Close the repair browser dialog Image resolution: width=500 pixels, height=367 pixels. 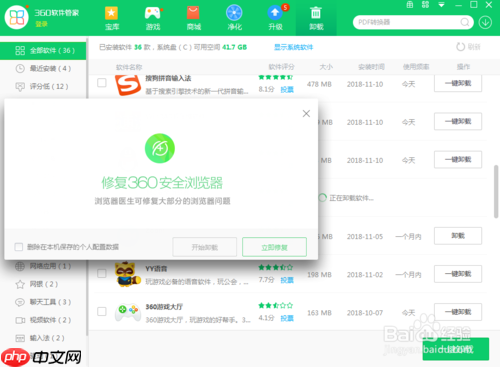[306, 114]
